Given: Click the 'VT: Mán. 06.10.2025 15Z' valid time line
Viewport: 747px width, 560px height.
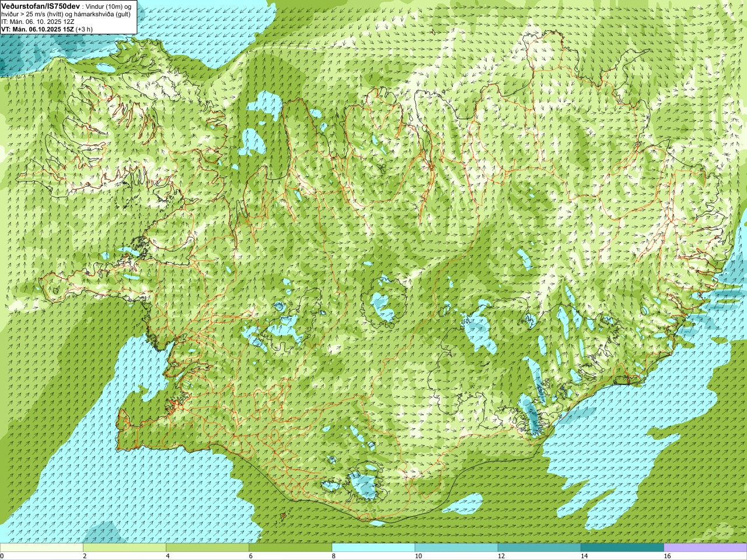Looking at the screenshot, I should point(47,29).
